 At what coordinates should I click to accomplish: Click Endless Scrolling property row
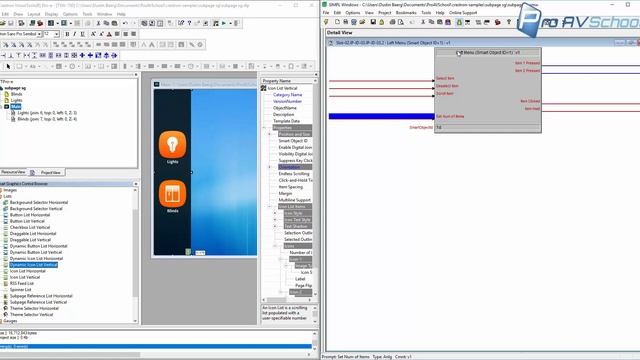click(x=294, y=174)
